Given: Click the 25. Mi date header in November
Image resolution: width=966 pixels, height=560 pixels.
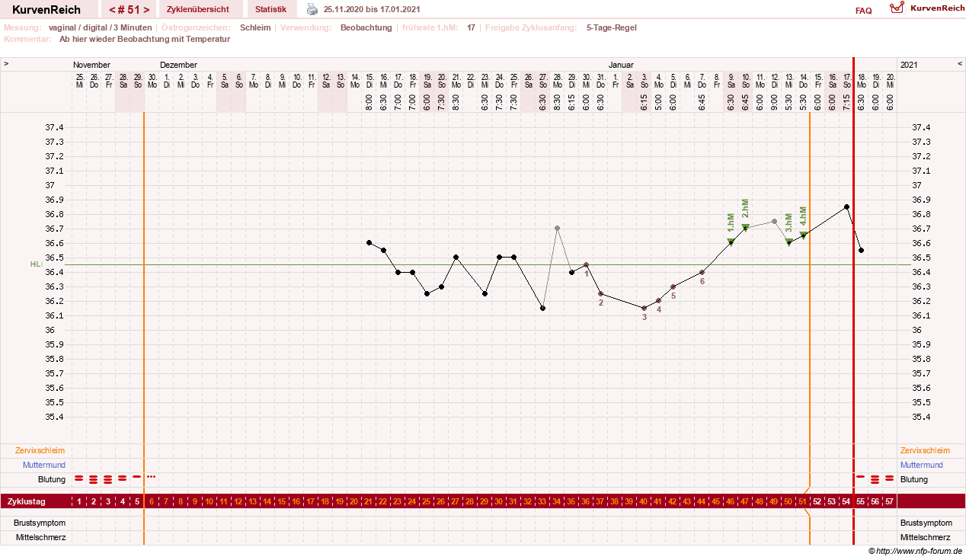Looking at the screenshot, I should 79,80.
